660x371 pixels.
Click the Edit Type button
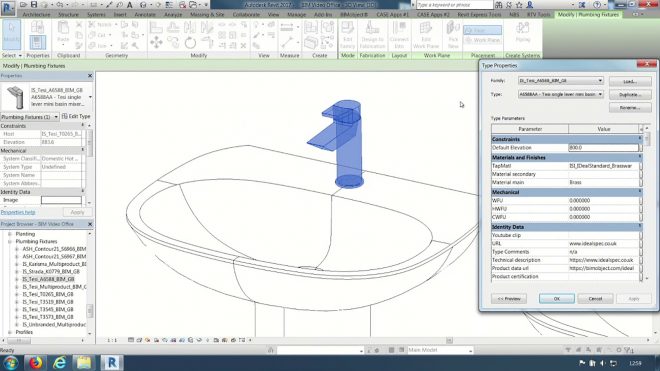click(76, 116)
